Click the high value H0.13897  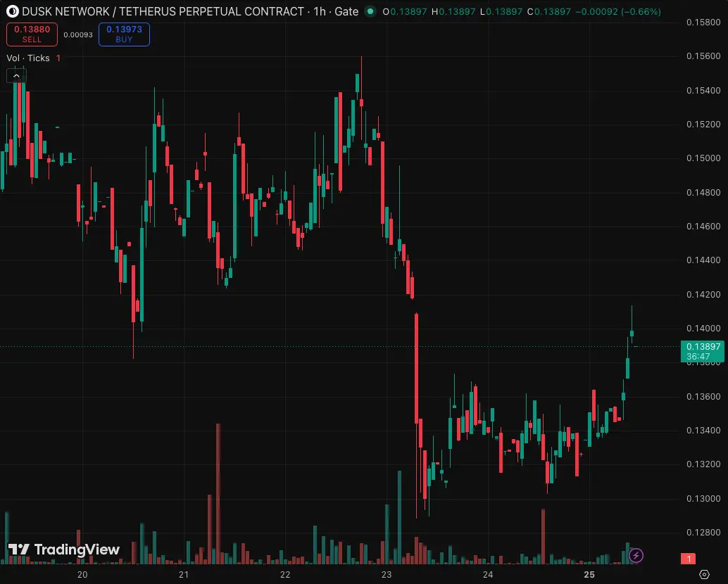pos(453,11)
